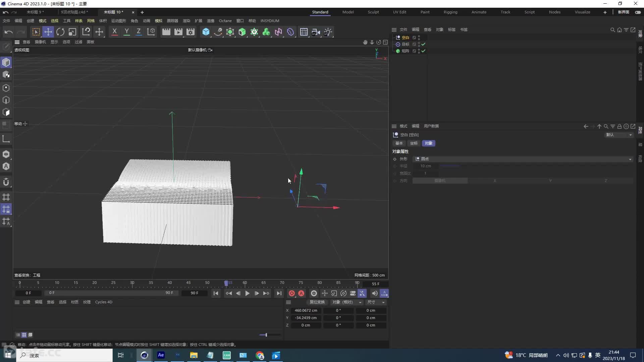Toggle the viewport maximize icon
Viewport: 644px width, 362px height.
385,42
